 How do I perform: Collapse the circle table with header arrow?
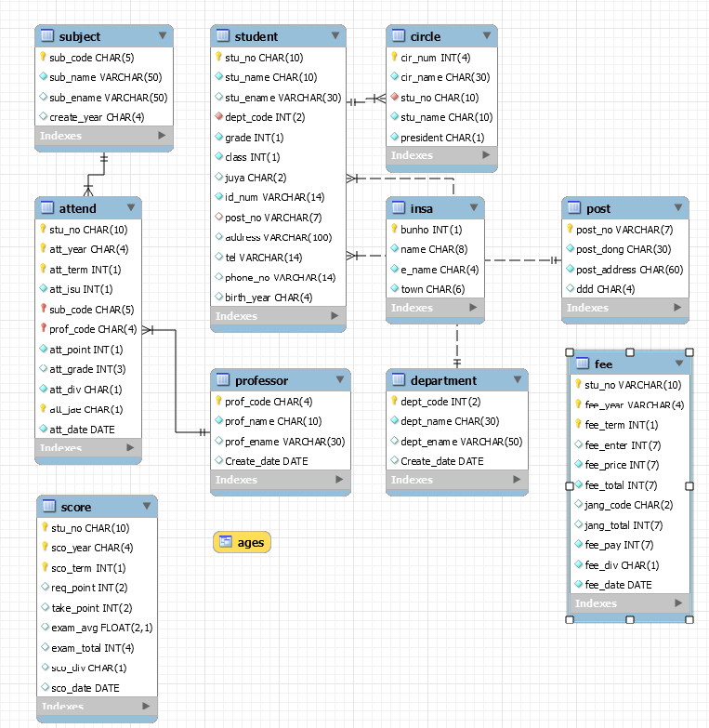487,35
